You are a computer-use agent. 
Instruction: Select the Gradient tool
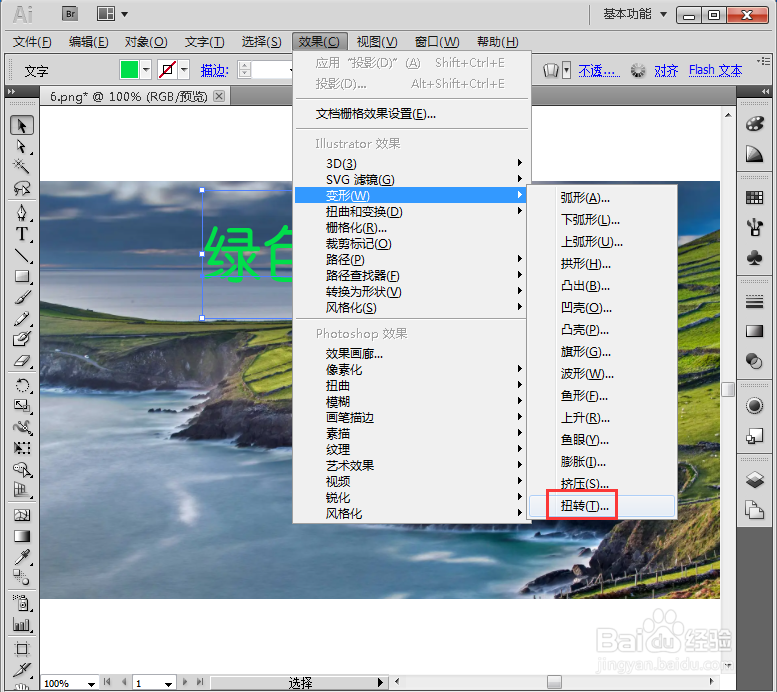tap(22, 536)
